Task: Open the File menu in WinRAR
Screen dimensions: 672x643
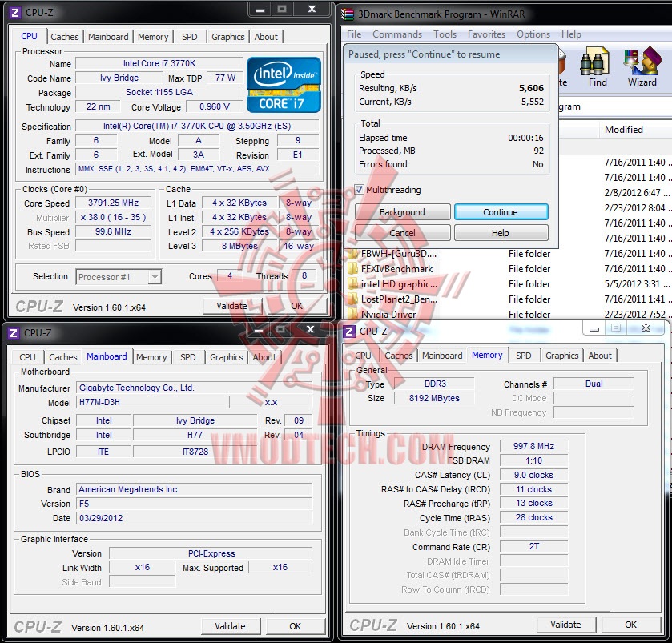Action: [354, 34]
